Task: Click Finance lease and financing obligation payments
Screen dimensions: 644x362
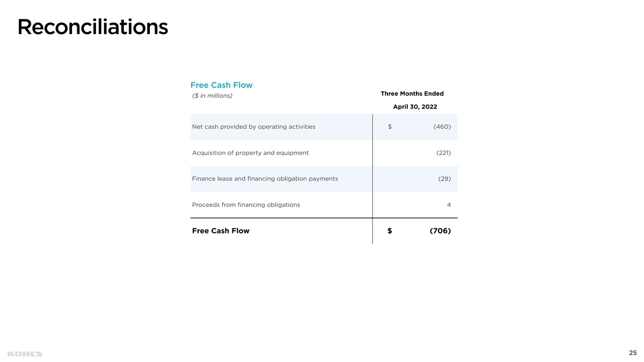Action: click(x=265, y=179)
